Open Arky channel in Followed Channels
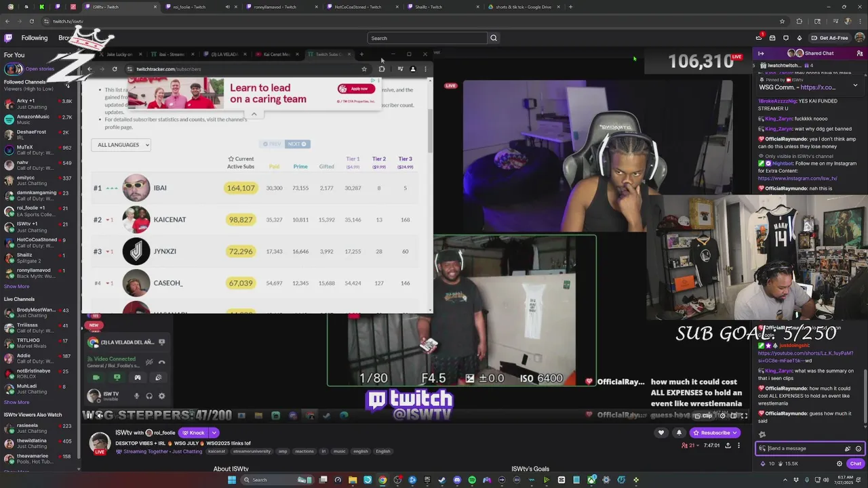The width and height of the screenshot is (868, 488). point(38,104)
